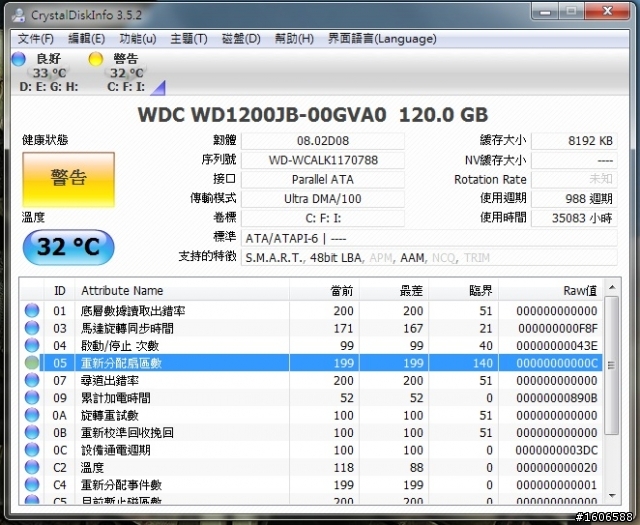Click the 臨界 column header
The width and height of the screenshot is (640, 525).
click(x=464, y=291)
